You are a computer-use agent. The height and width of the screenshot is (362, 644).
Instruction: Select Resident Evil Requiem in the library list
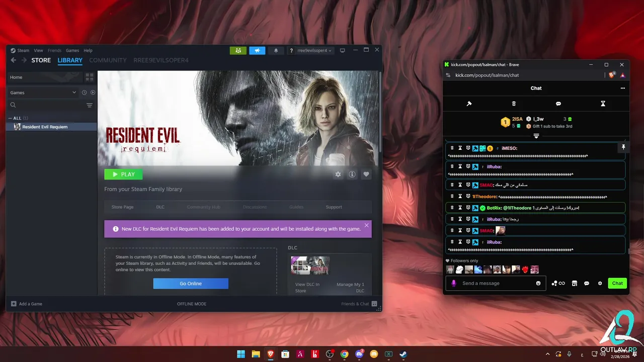click(x=51, y=127)
